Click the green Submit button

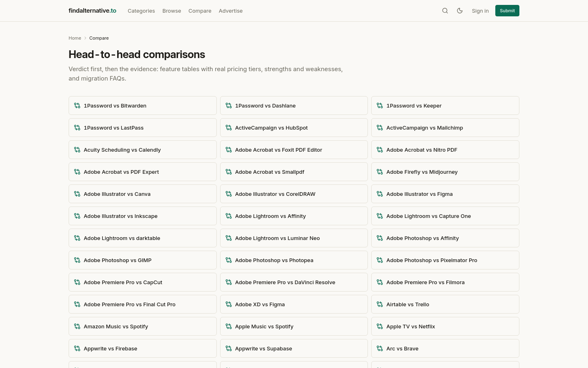pyautogui.click(x=507, y=11)
